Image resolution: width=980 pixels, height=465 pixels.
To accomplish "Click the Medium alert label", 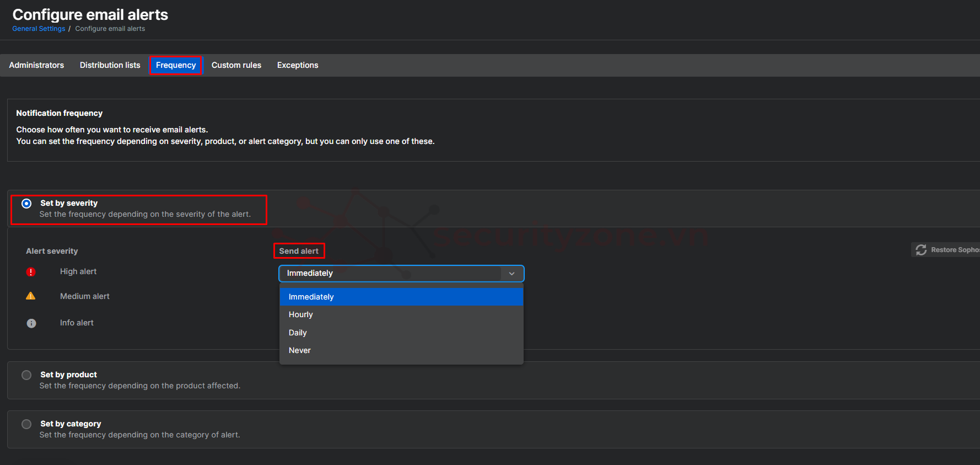I will click(85, 296).
